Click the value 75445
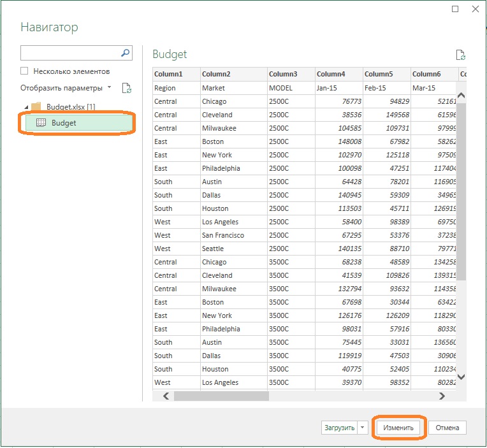The width and height of the screenshot is (487, 448). 352,342
